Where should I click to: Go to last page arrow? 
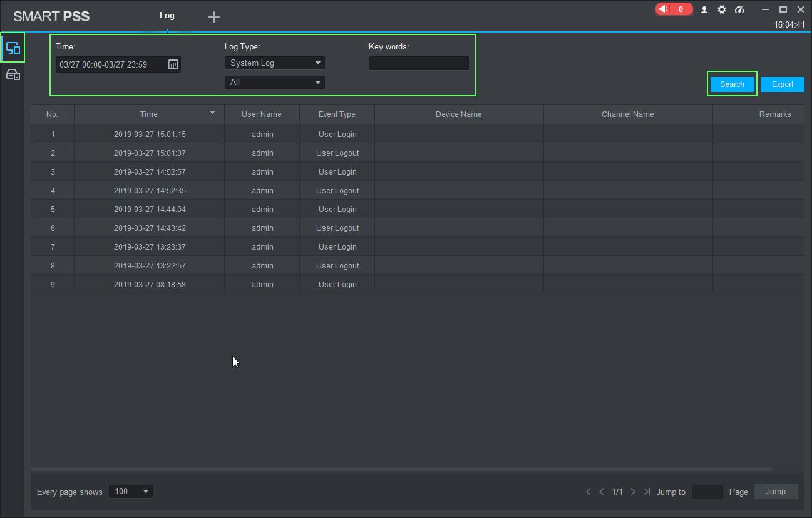pos(647,492)
